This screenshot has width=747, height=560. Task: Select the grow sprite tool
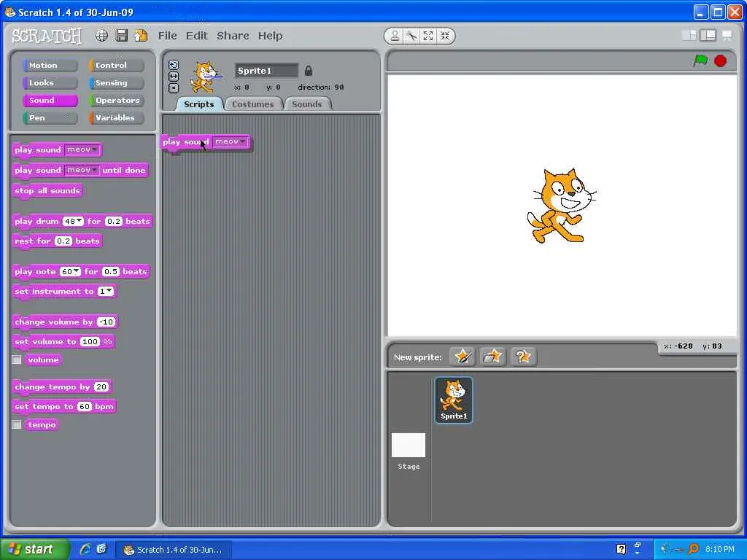[428, 36]
